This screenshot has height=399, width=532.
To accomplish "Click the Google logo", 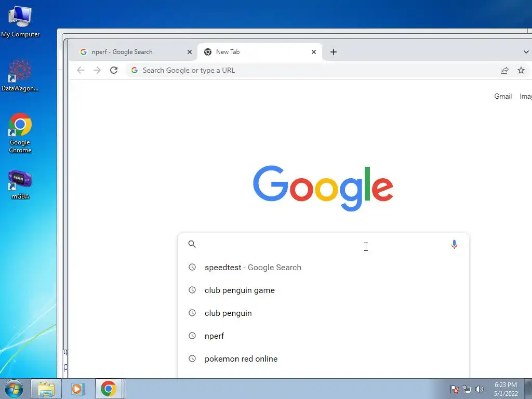I will 323,188.
